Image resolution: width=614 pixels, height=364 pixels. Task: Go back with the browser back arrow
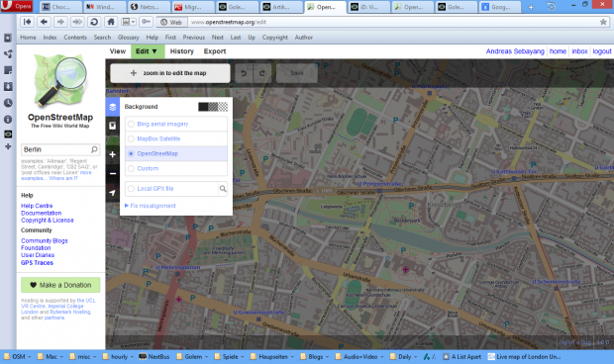coord(44,22)
